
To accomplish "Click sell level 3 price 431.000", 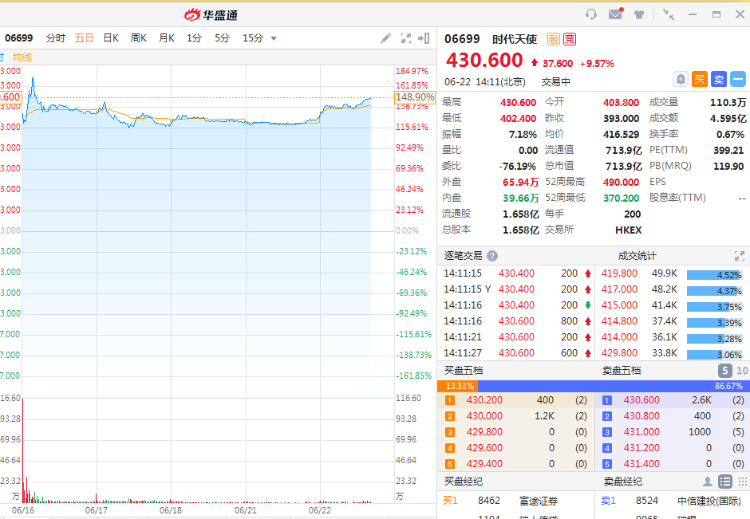I will pos(641,432).
